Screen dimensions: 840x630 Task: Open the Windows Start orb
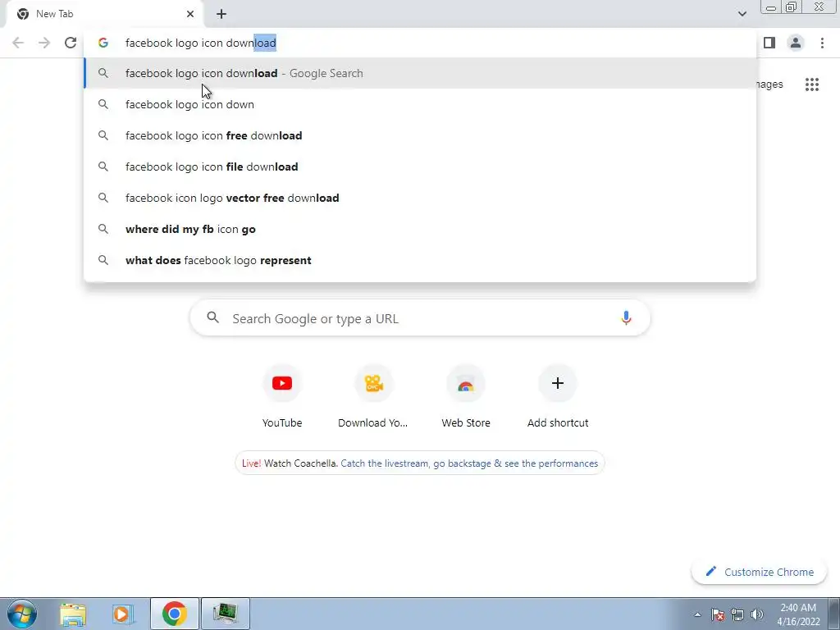point(22,614)
